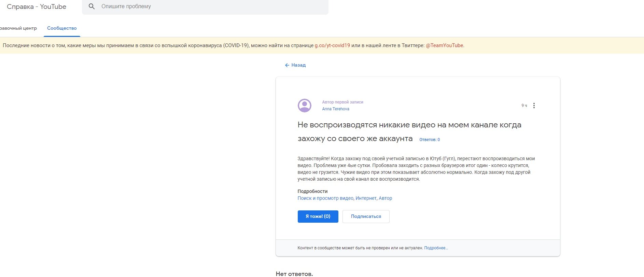
Task: Click the "Ответов: 0" replies counter
Action: pyautogui.click(x=430, y=140)
